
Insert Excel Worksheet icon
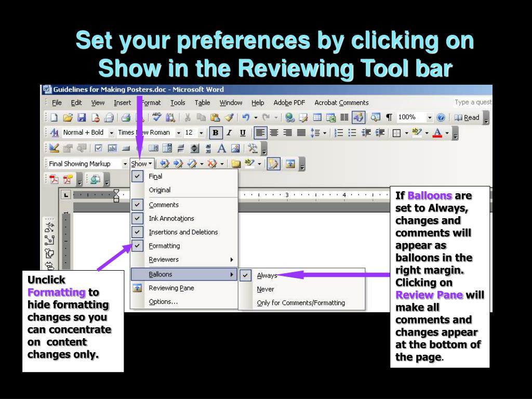coord(331,118)
